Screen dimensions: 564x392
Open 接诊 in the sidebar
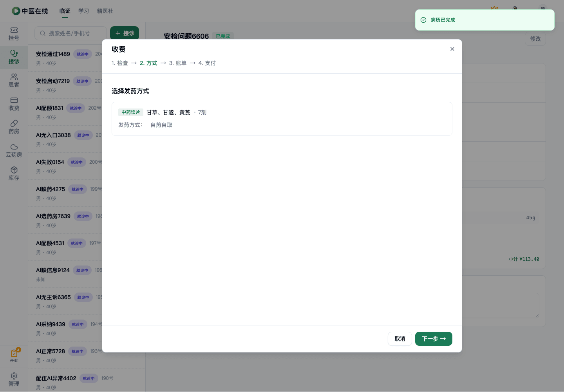click(x=14, y=57)
